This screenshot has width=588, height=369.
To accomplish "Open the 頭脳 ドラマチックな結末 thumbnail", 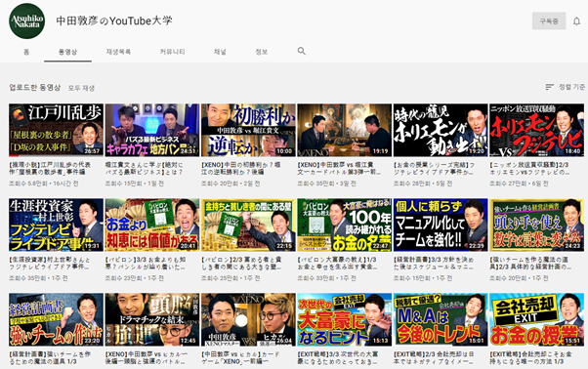I will coord(151,319).
